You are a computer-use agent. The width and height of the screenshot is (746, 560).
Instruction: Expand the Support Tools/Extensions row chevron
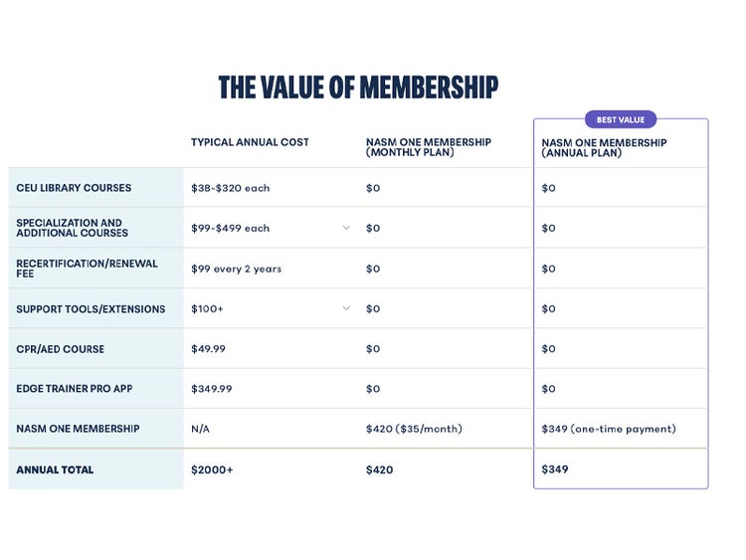point(346,308)
